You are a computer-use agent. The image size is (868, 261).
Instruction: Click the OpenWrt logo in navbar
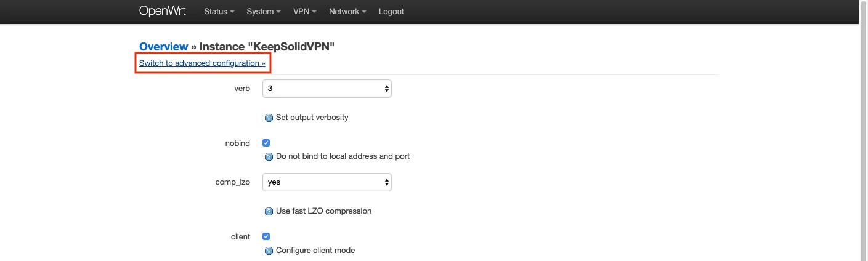(162, 11)
